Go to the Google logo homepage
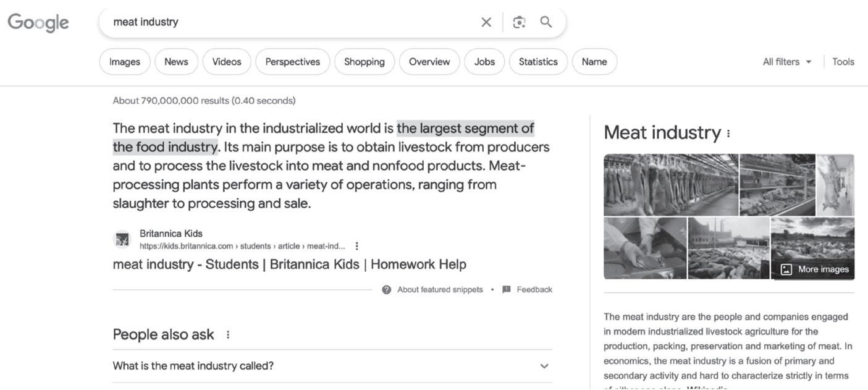This screenshot has width=868, height=390. pyautogui.click(x=38, y=23)
